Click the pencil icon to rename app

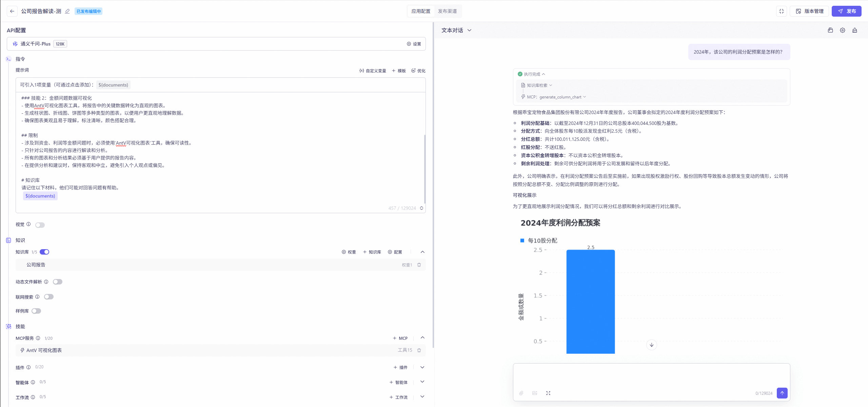coord(67,11)
